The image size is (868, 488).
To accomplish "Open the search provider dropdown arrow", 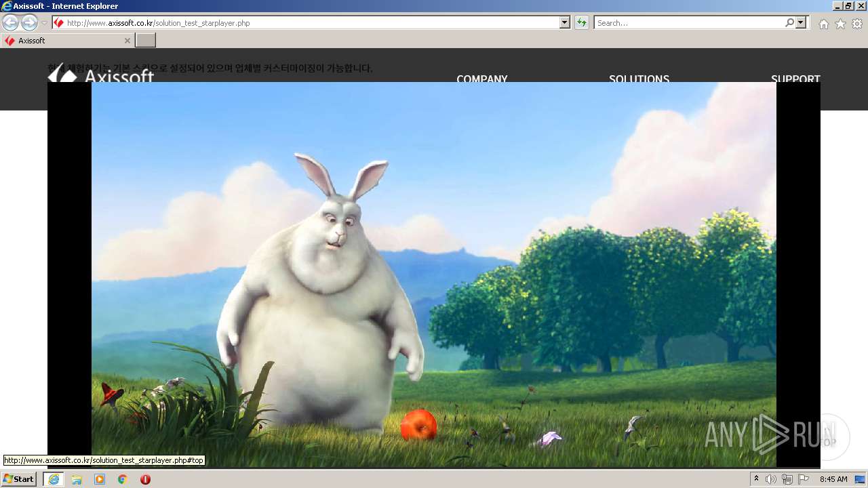I will click(802, 22).
